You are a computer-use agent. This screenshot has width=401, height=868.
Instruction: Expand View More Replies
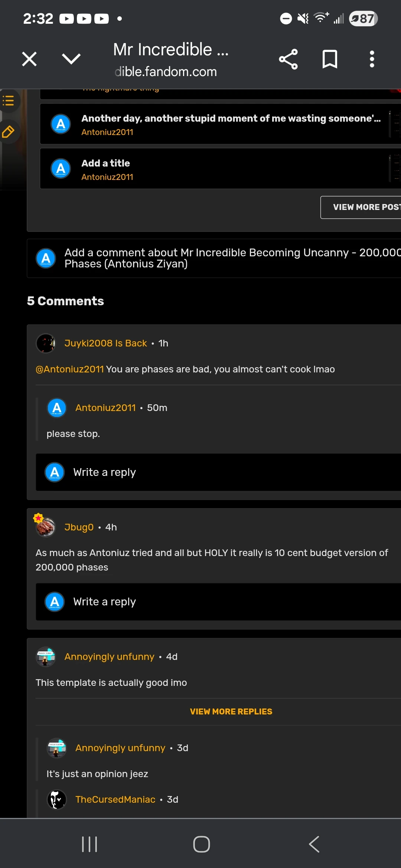pos(231,712)
